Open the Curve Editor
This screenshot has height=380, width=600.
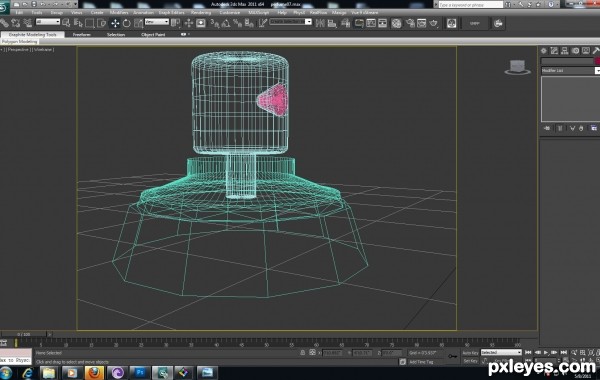click(x=371, y=23)
